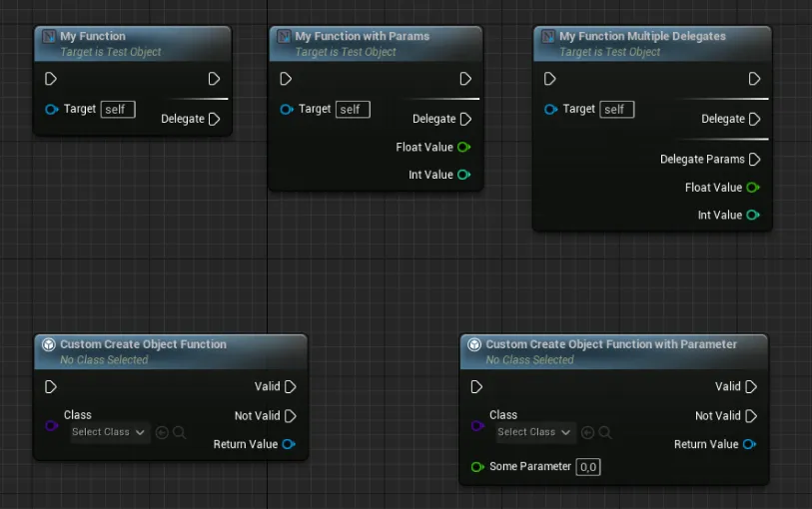Click input exec pin on My Function with Params
The width and height of the screenshot is (812, 509).
pos(286,79)
